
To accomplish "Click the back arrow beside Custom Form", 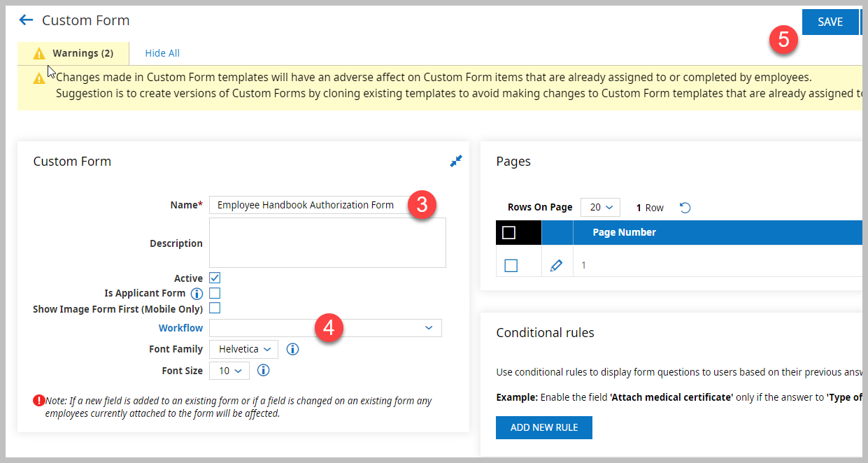I will 26,20.
